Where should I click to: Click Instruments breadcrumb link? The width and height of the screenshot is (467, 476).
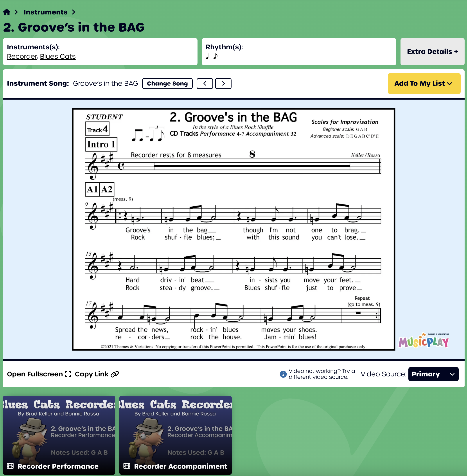point(45,12)
